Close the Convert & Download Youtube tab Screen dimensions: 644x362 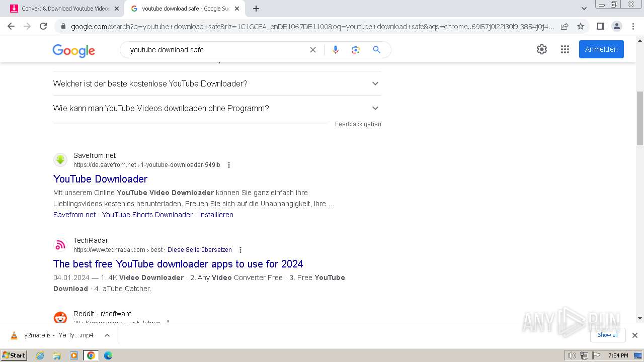click(x=117, y=9)
